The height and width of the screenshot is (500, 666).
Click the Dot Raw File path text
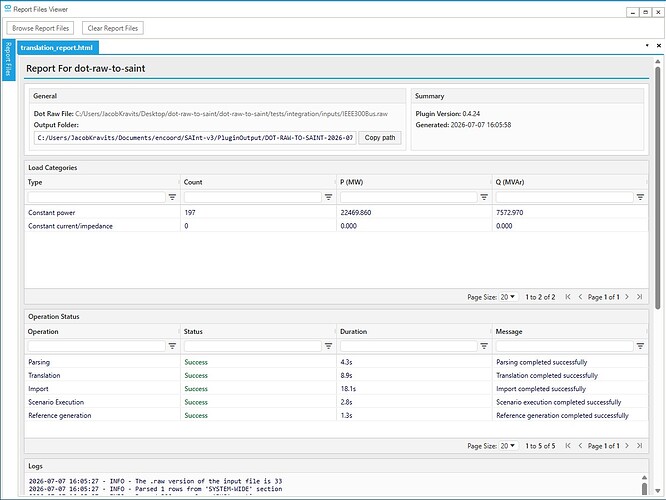click(231, 114)
